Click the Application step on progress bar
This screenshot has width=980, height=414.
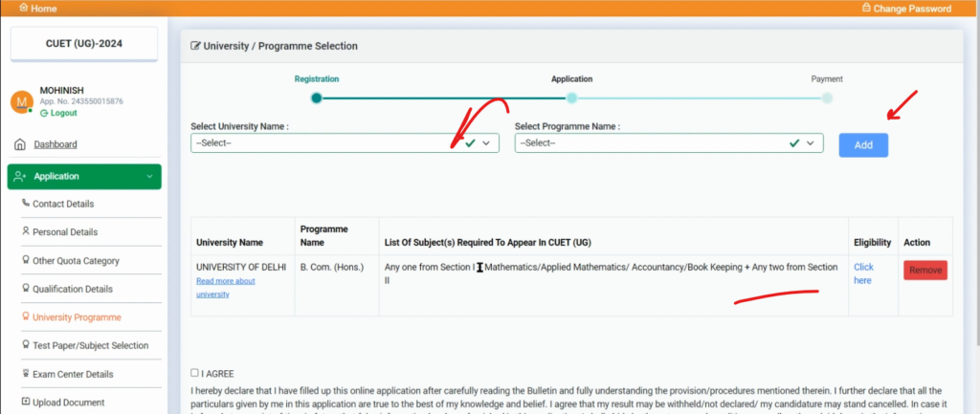click(x=571, y=98)
